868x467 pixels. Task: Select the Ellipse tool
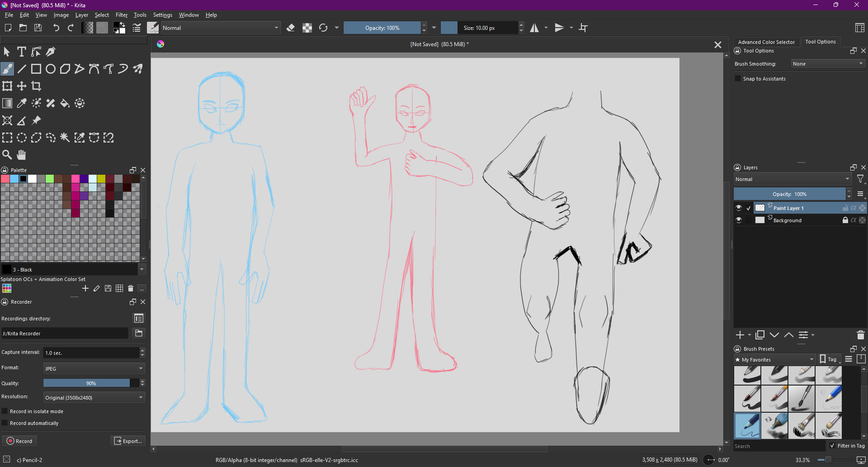pyautogui.click(x=51, y=69)
